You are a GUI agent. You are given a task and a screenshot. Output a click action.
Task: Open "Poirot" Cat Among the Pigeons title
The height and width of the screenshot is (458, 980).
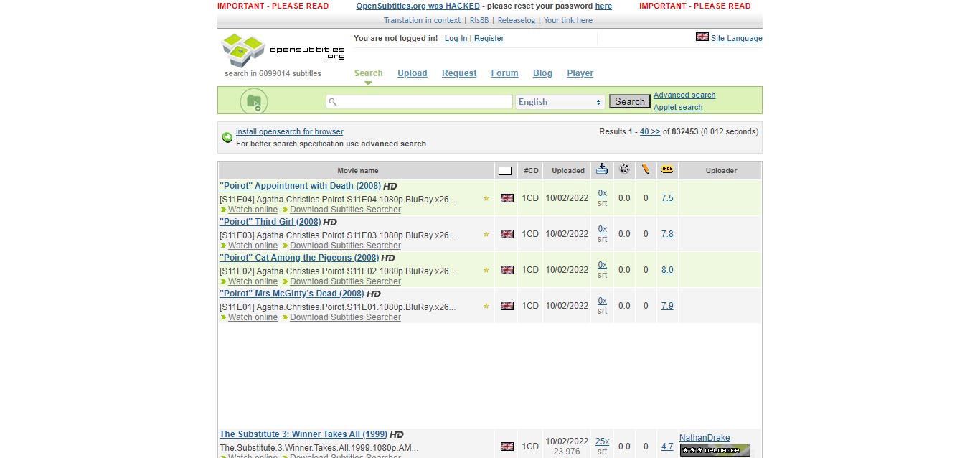coord(299,258)
